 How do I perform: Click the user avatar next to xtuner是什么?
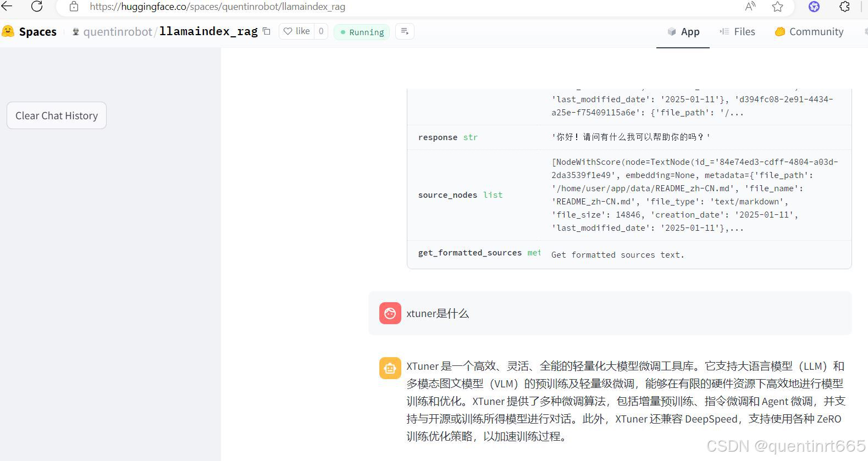[x=390, y=313]
